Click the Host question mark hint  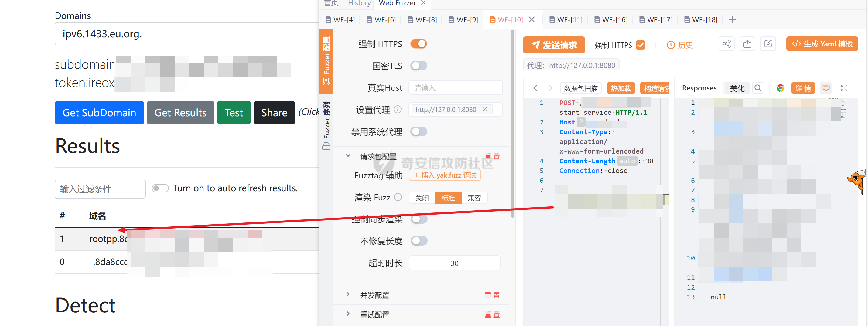click(x=581, y=122)
